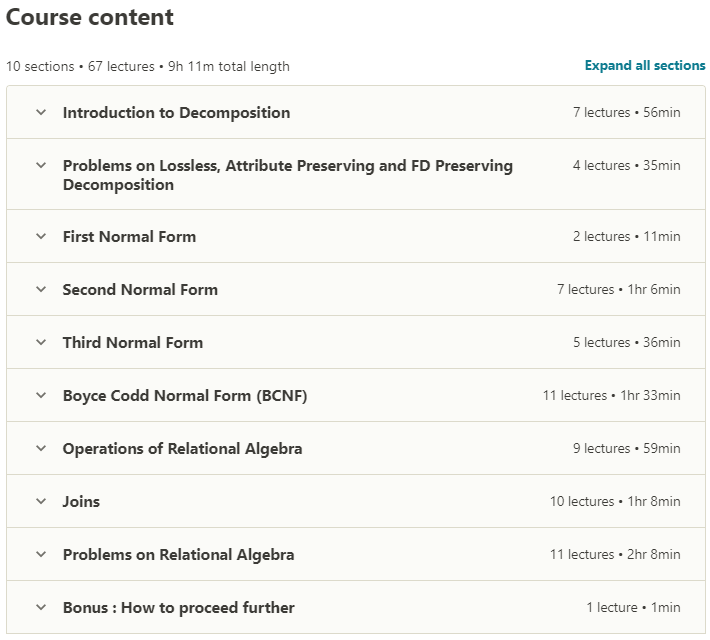Screen dimensions: 710x640
Task: Click chevron beside First Normal Form
Action: coord(41,237)
